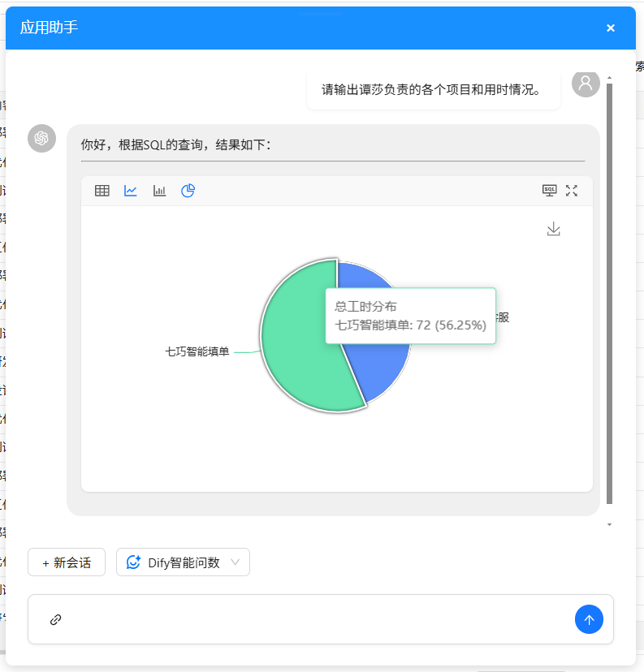Open the Dify智能问数 dropdown
Screen dimensions: 644x672
[x=183, y=562]
